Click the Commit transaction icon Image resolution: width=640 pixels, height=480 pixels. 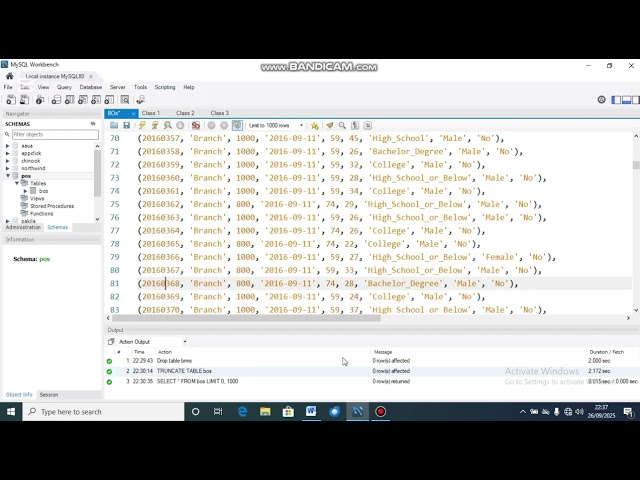tap(211, 125)
